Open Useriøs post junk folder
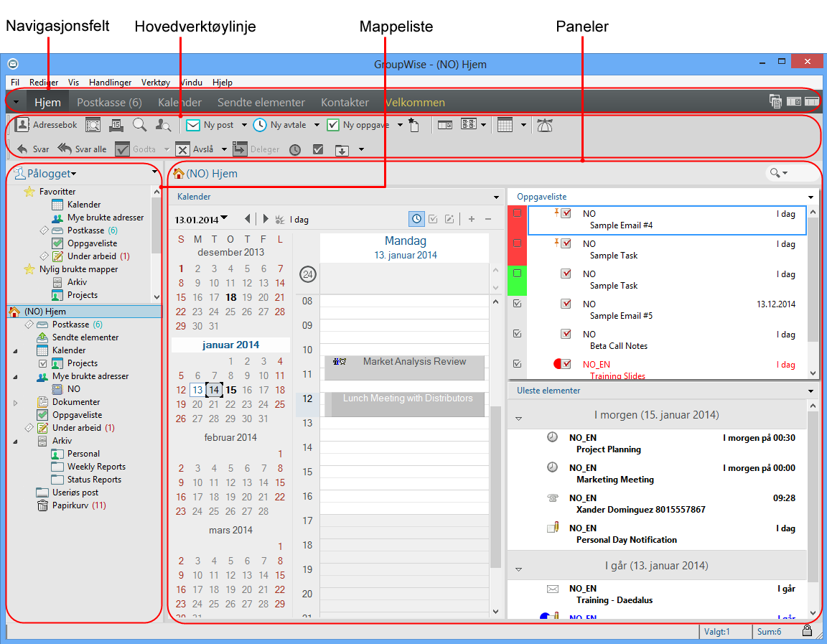827x644 pixels. [x=67, y=493]
